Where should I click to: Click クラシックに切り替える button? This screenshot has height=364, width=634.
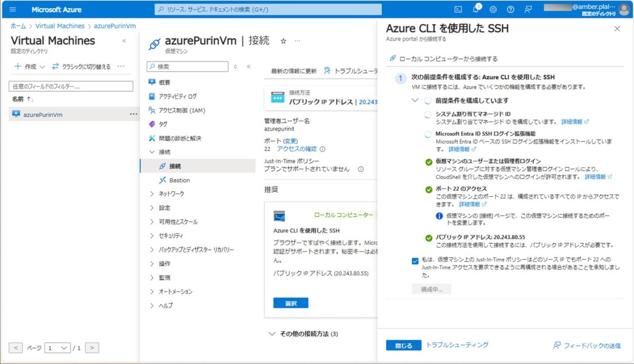[x=81, y=66]
